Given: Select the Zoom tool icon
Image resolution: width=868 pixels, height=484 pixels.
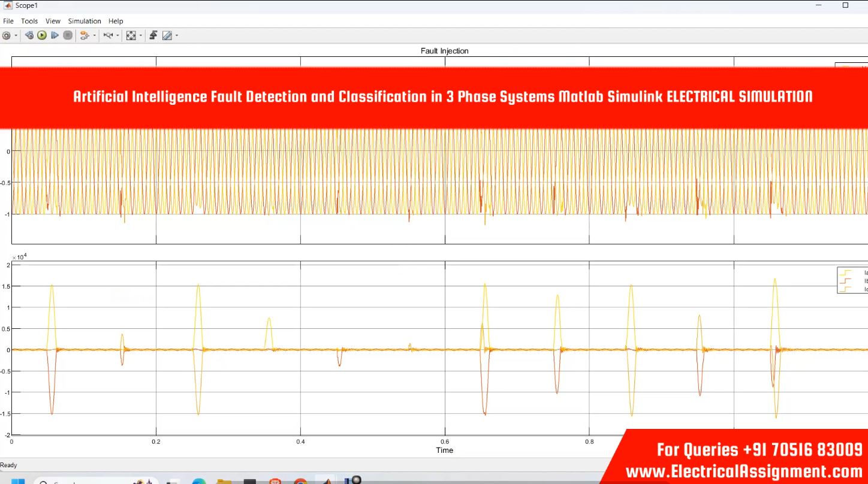Looking at the screenshot, I should pyautogui.click(x=108, y=35).
